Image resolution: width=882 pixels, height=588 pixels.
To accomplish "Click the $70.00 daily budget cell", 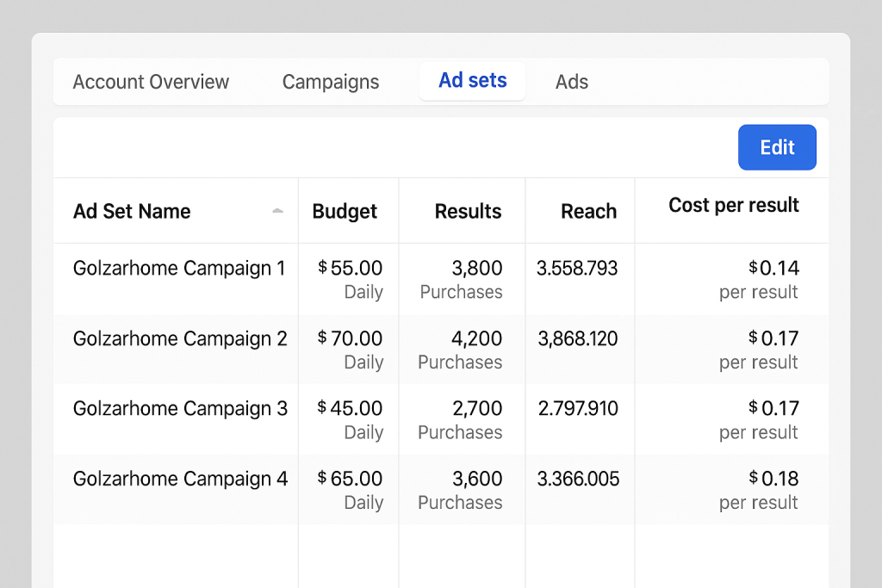I will click(351, 349).
